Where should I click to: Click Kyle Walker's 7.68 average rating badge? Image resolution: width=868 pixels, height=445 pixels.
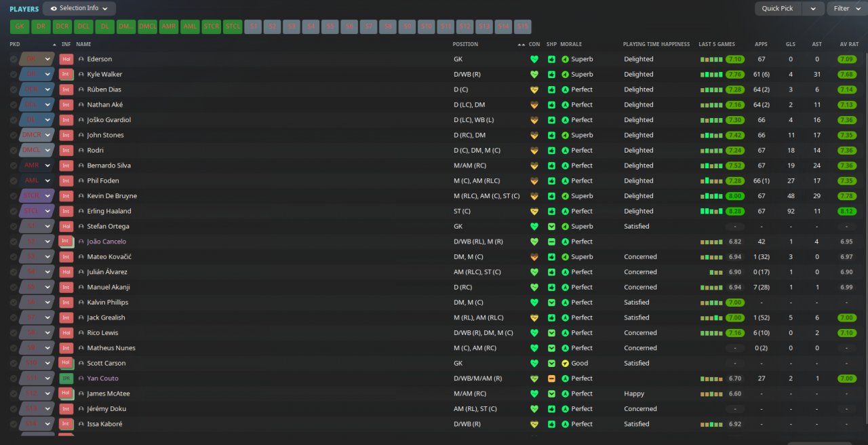(x=848, y=74)
